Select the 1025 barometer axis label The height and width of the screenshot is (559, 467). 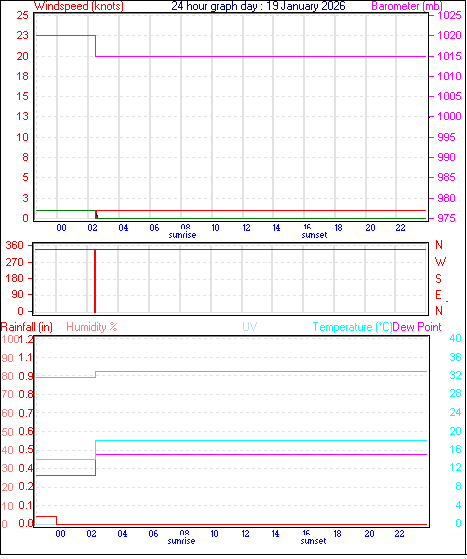pos(449,15)
